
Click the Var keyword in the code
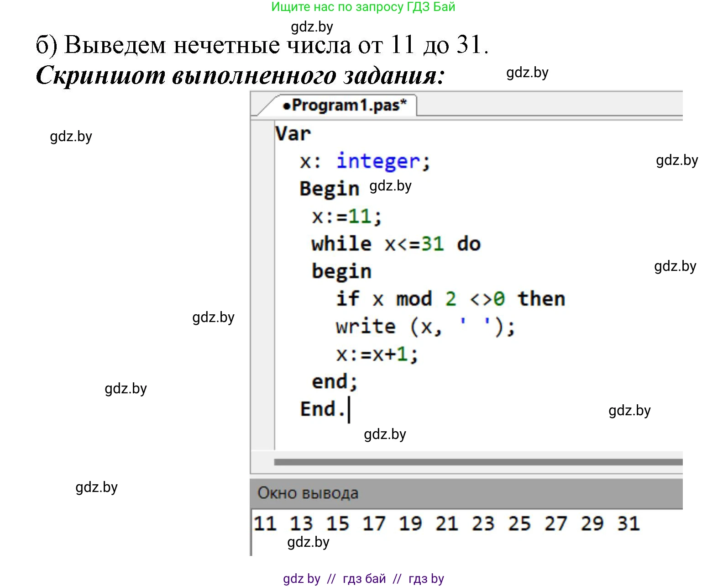[293, 134]
